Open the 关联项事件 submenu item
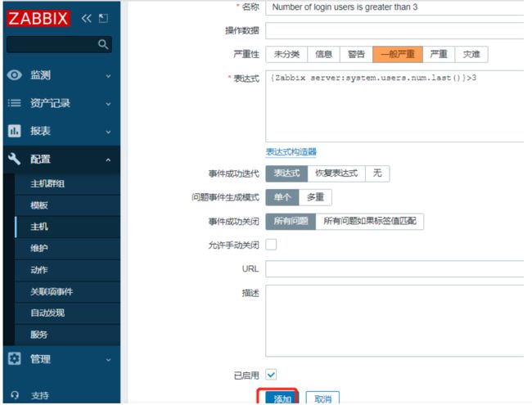 pos(67,291)
